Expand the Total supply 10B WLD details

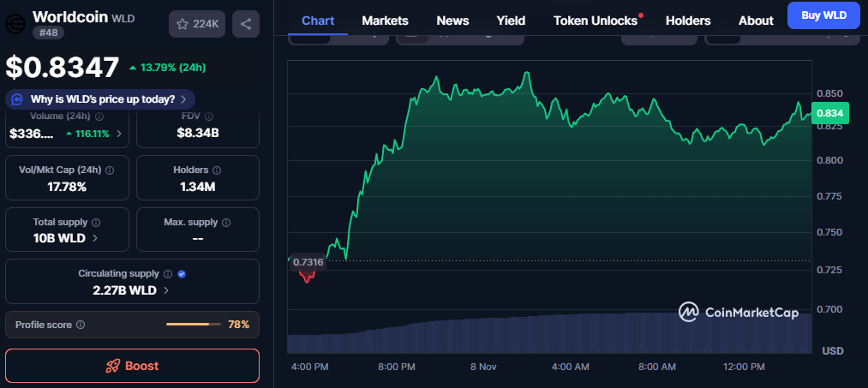click(x=95, y=238)
